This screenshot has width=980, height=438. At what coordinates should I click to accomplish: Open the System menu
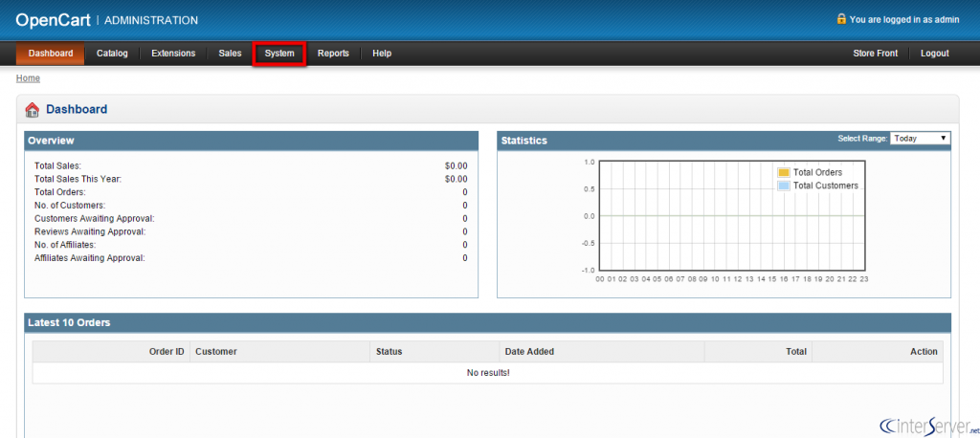(279, 54)
